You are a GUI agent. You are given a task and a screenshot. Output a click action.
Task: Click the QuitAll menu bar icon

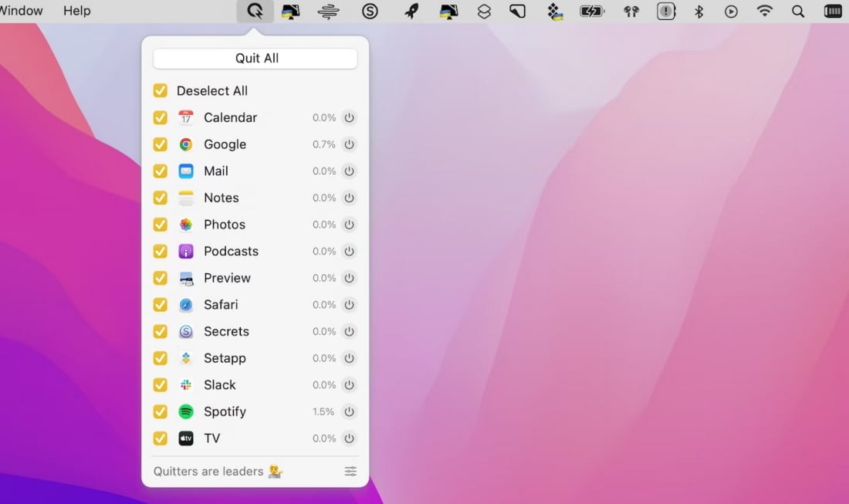[255, 11]
